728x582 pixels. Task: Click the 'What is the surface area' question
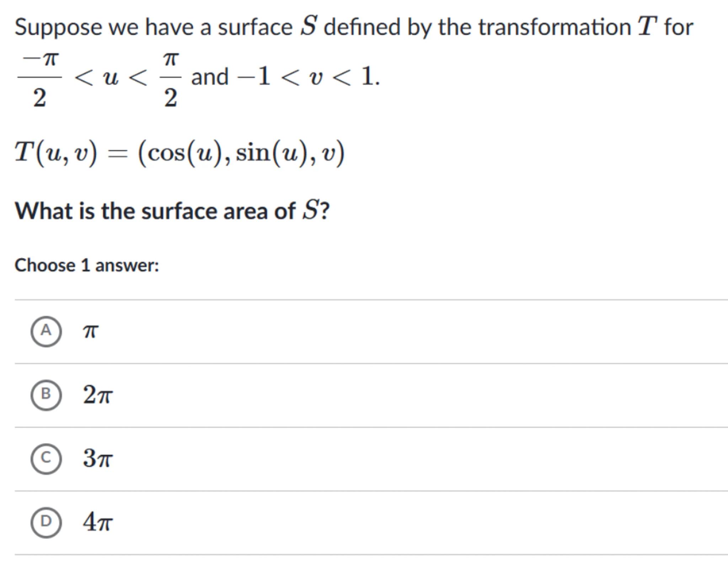[172, 211]
